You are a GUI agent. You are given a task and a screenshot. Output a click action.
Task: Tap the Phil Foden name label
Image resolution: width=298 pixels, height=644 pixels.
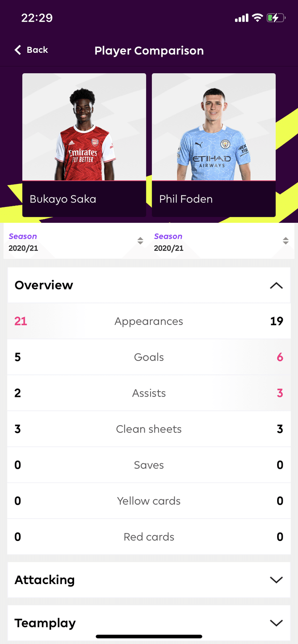186,199
